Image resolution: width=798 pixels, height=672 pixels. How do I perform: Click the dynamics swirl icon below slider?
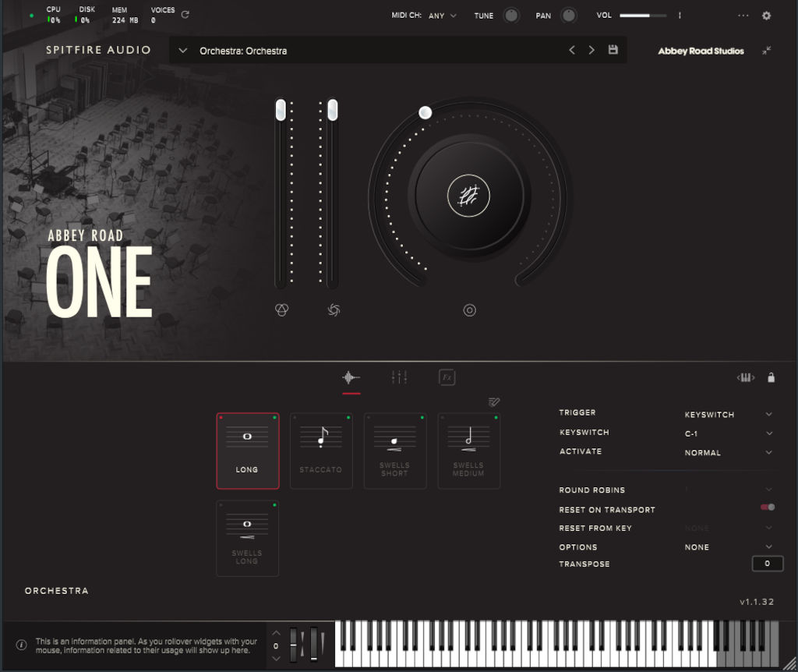click(334, 309)
